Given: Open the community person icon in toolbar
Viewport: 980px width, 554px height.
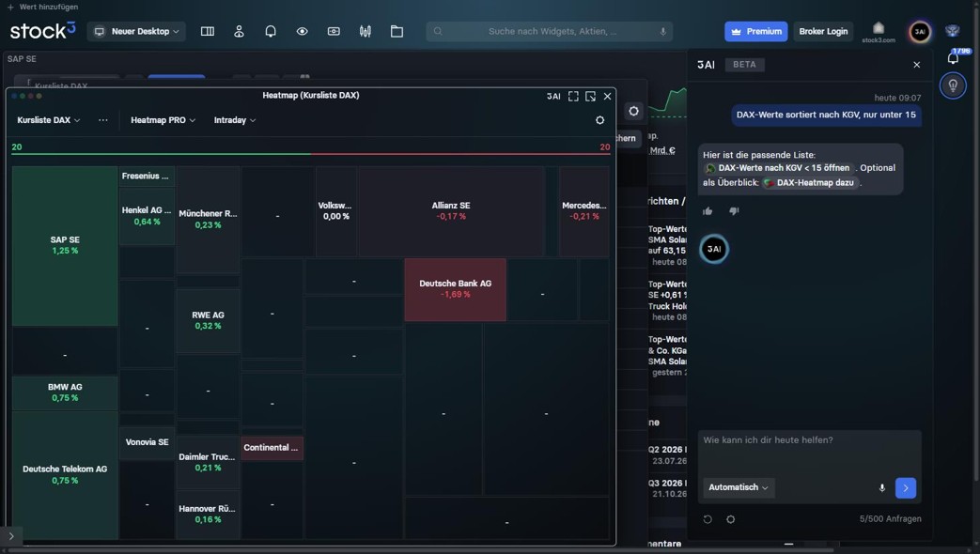Looking at the screenshot, I should (x=239, y=31).
